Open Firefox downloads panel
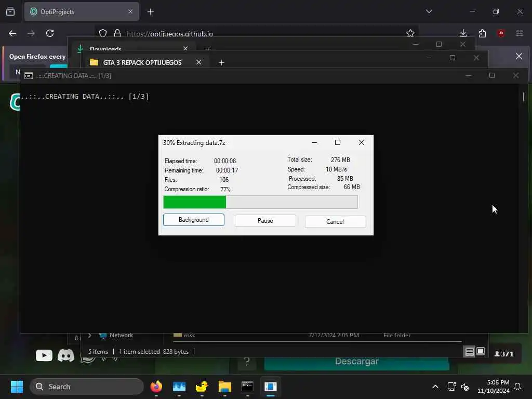 (463, 33)
